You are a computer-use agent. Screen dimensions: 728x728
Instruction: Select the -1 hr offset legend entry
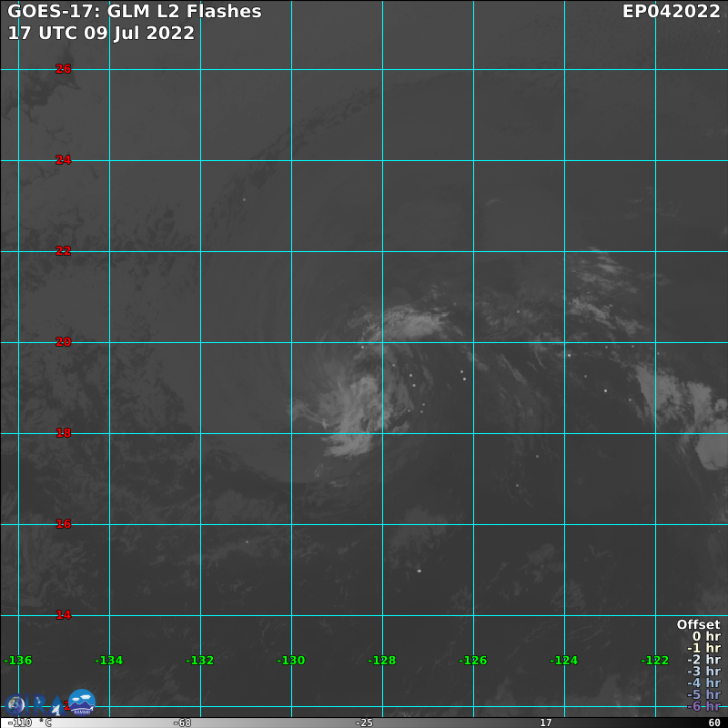(x=703, y=648)
